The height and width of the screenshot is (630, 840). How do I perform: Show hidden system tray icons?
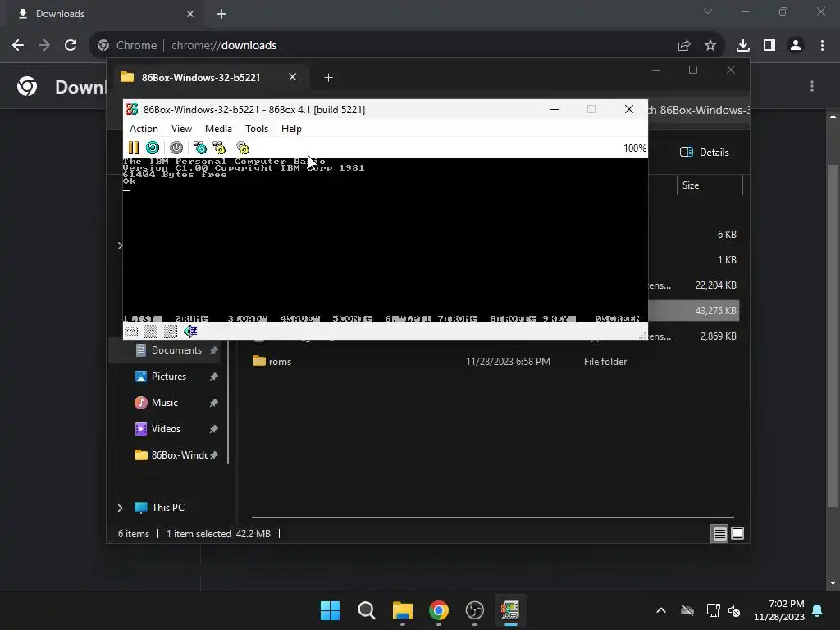[661, 610]
